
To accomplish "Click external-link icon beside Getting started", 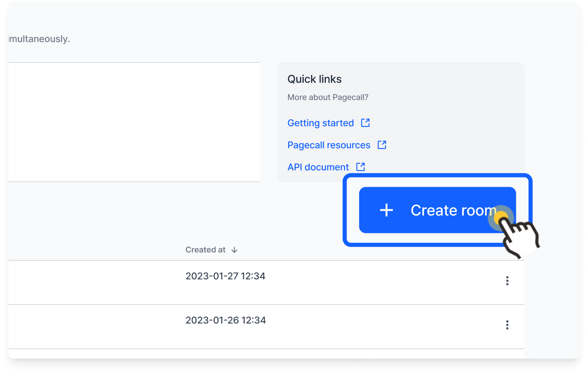I will (365, 122).
